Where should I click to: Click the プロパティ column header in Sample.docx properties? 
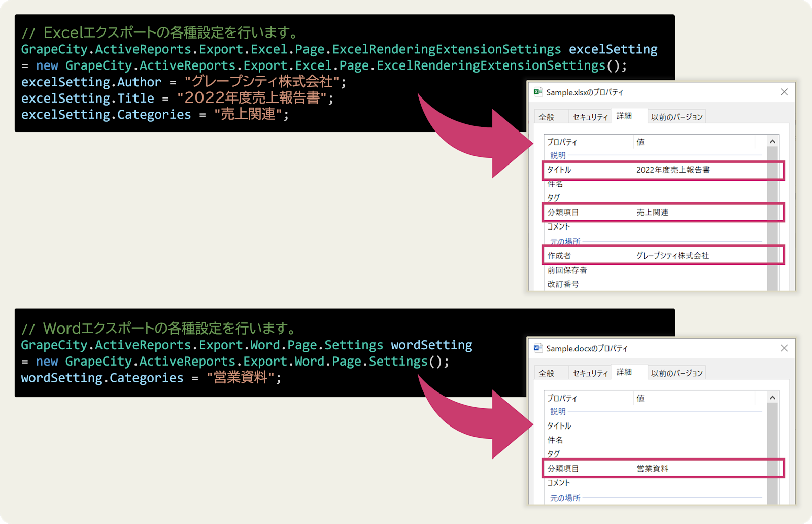589,398
